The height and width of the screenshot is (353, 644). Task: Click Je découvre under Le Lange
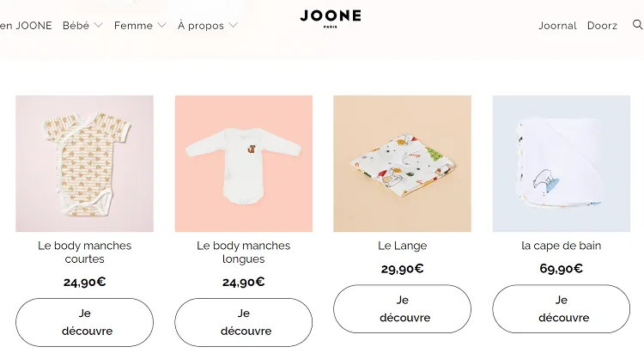click(403, 308)
